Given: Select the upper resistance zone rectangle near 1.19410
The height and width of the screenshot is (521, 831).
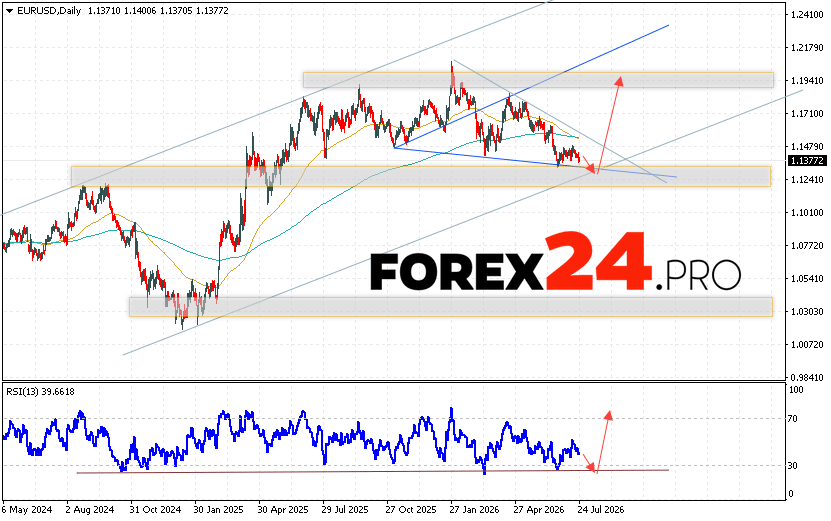Looking at the screenshot, I should [x=538, y=80].
